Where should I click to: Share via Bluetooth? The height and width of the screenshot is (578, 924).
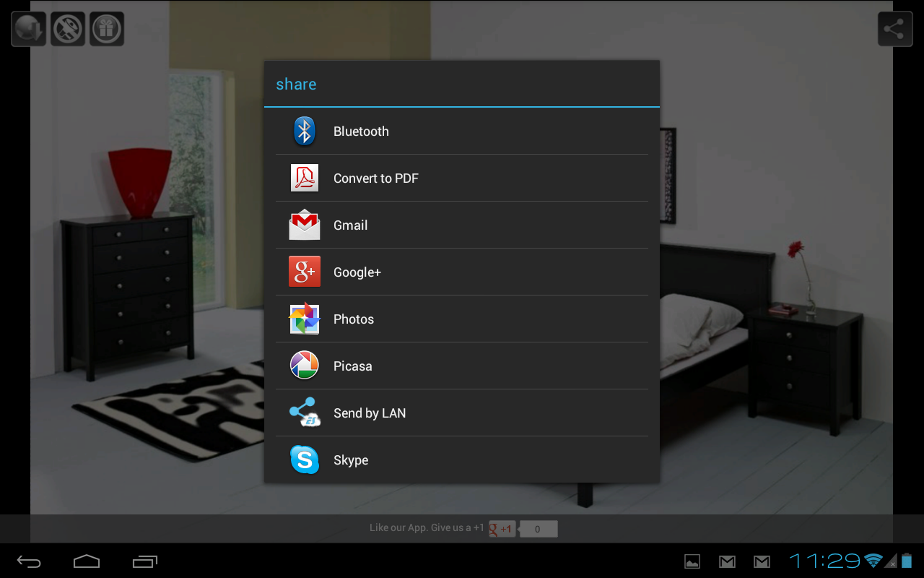(x=462, y=131)
